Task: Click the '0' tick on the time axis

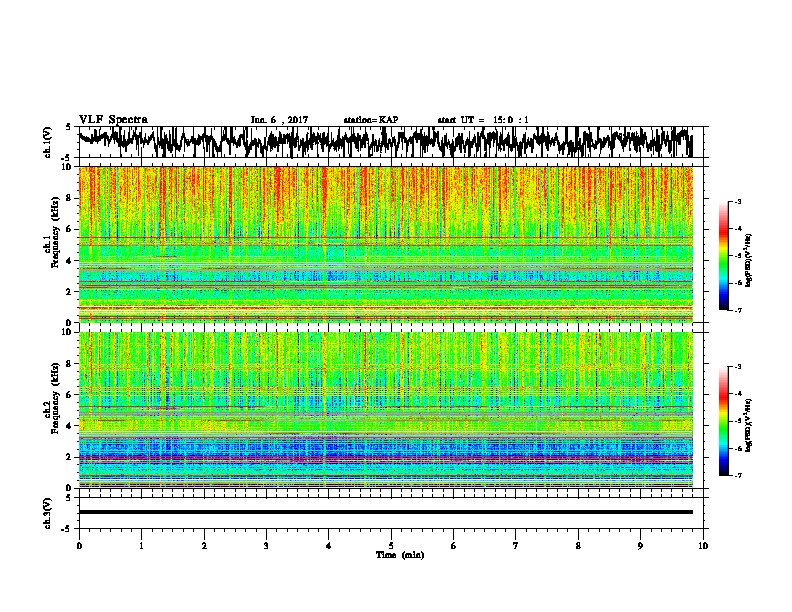Action: point(79,546)
